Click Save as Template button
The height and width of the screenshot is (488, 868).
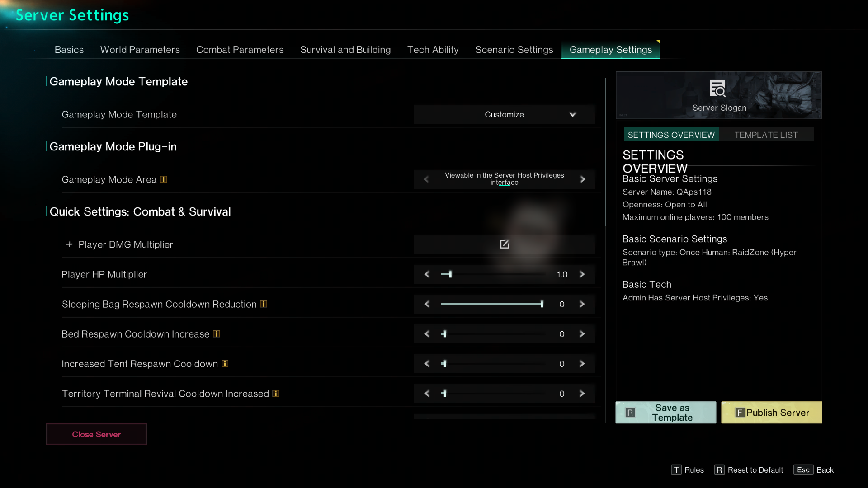(x=665, y=413)
